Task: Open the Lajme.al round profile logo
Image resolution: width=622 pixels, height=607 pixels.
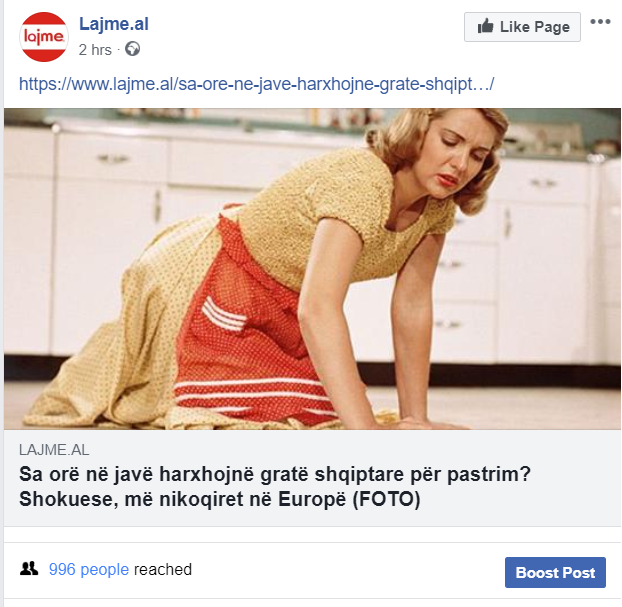Action: coord(44,37)
